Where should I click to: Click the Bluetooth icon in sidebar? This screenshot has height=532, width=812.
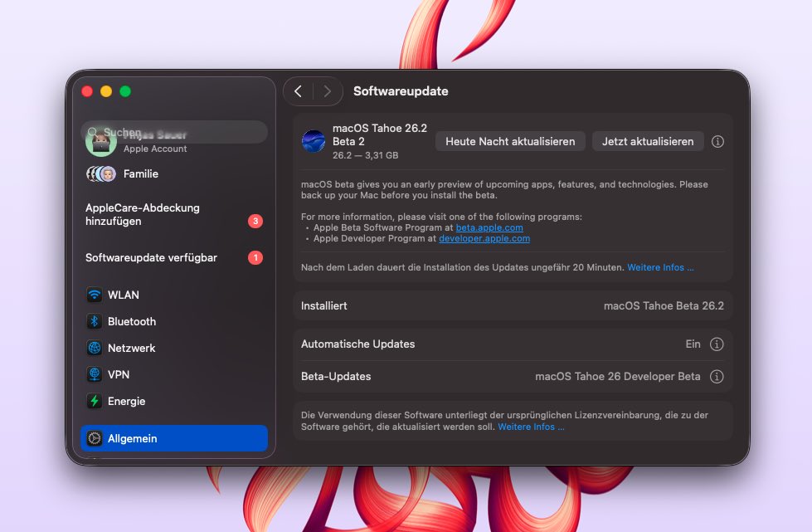coord(95,321)
